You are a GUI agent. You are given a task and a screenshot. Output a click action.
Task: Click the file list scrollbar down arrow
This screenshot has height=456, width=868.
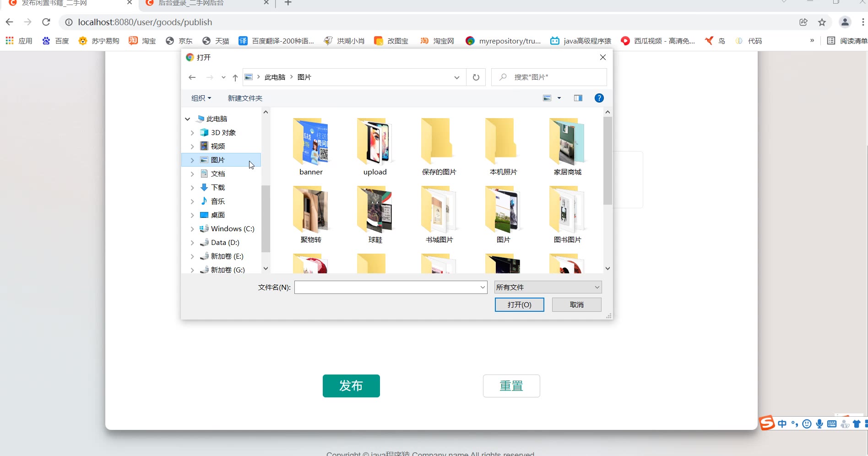[x=608, y=268]
